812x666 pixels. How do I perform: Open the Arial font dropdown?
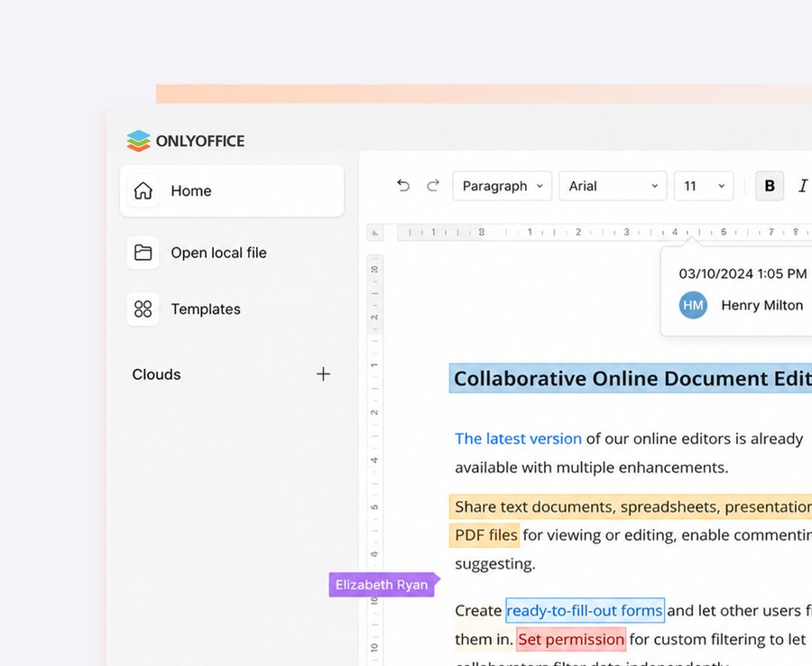click(x=613, y=186)
